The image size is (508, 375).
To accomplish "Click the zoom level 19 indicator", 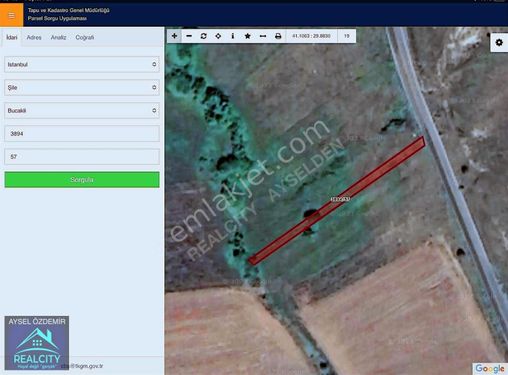I will pyautogui.click(x=347, y=36).
